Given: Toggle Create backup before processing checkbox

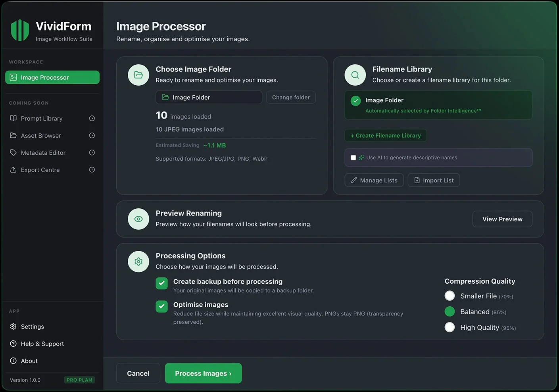Looking at the screenshot, I should pyautogui.click(x=161, y=283).
